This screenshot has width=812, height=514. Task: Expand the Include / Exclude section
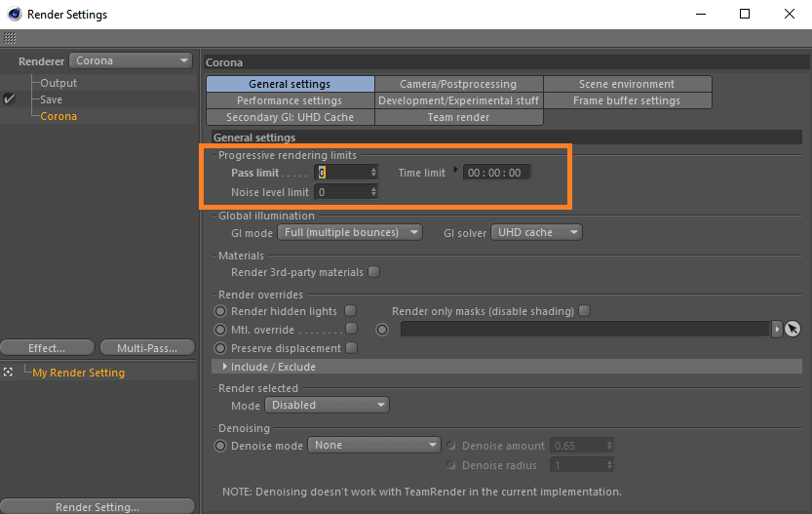(x=225, y=367)
